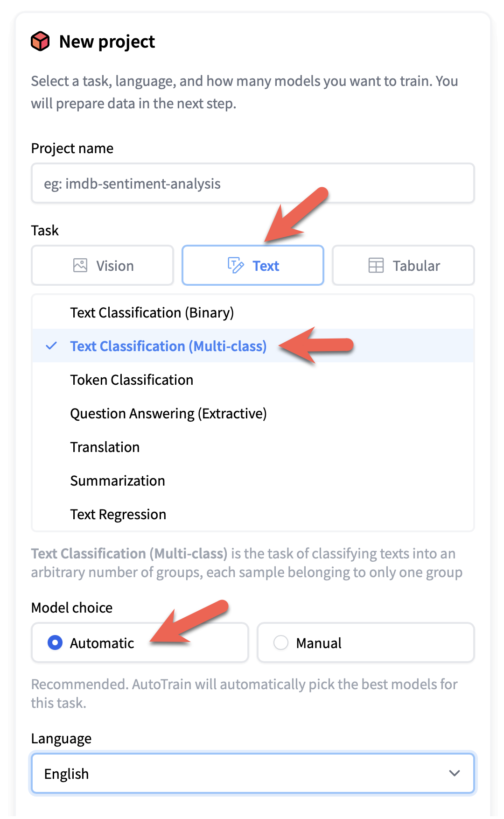Click the Tabular table icon

(376, 265)
